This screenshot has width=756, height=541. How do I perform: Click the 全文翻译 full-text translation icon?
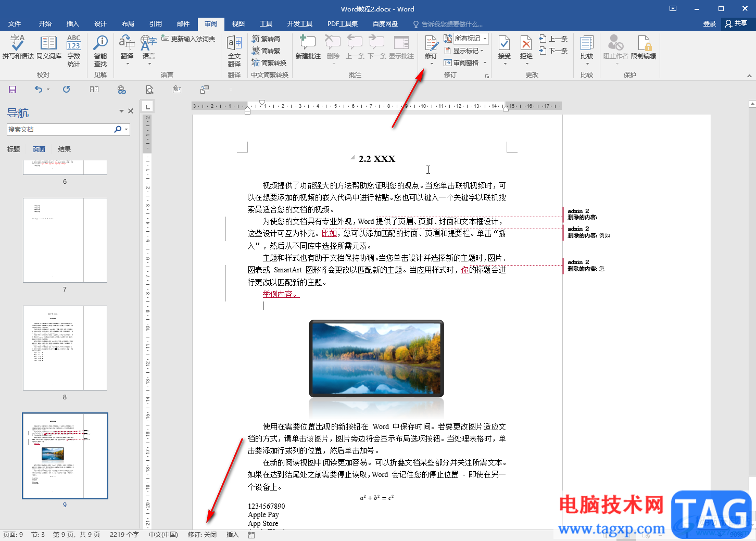pos(234,51)
